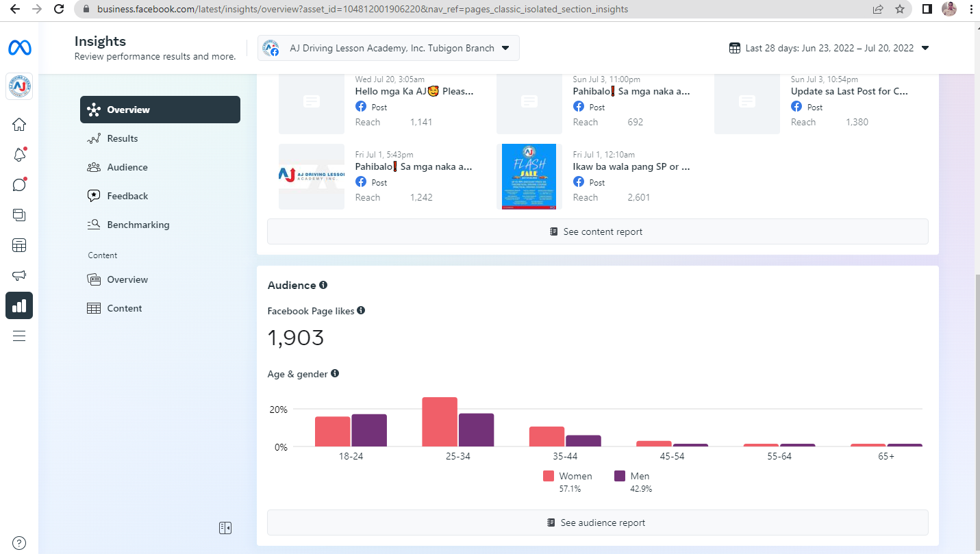
Task: Open the Flash Sale post thumbnail
Action: coord(529,177)
